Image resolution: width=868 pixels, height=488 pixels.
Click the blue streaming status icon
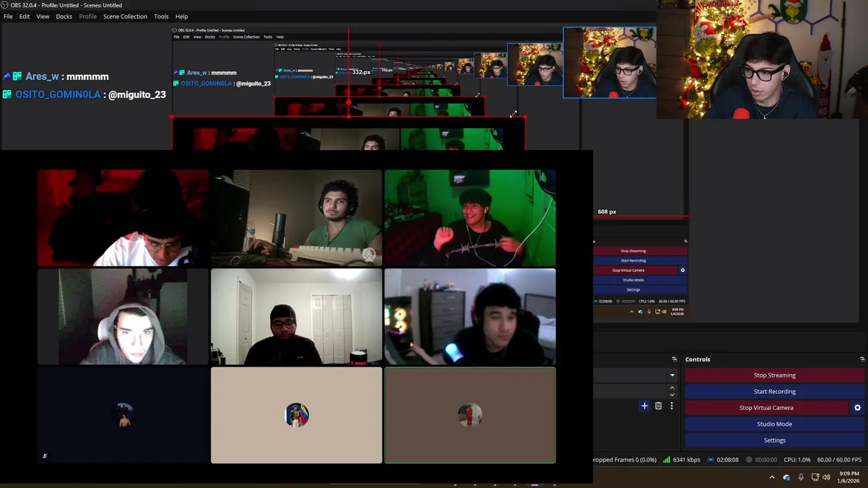711,460
